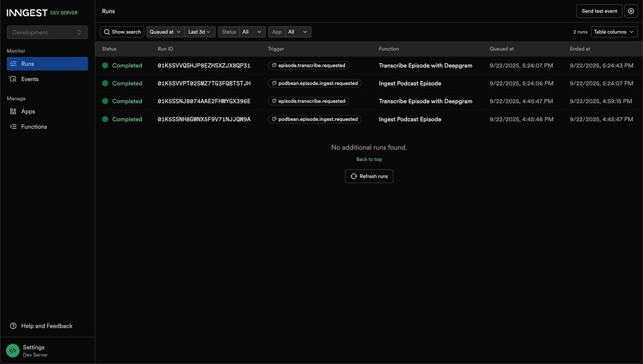This screenshot has height=364, width=643.
Task: Click green status dot for run 01K5SVVPT02SMZ7TG3FQBTSTJH
Action: tap(105, 84)
